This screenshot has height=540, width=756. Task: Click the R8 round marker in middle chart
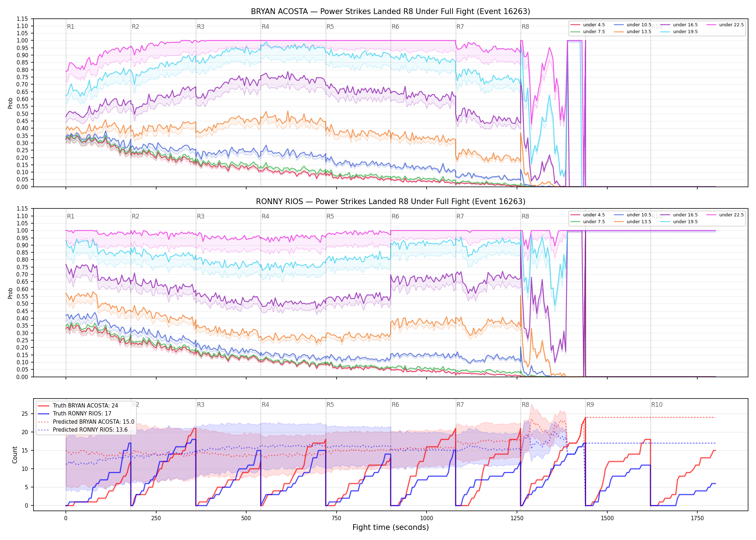(525, 216)
